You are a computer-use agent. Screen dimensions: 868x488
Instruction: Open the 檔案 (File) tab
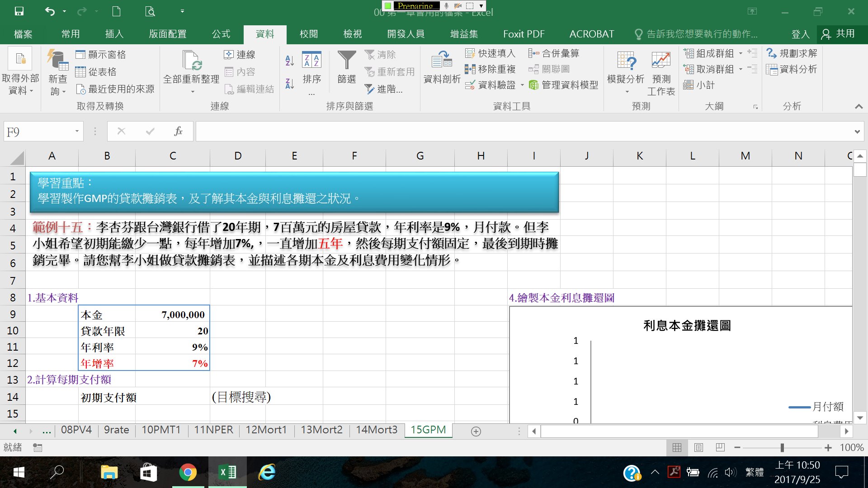coord(23,34)
